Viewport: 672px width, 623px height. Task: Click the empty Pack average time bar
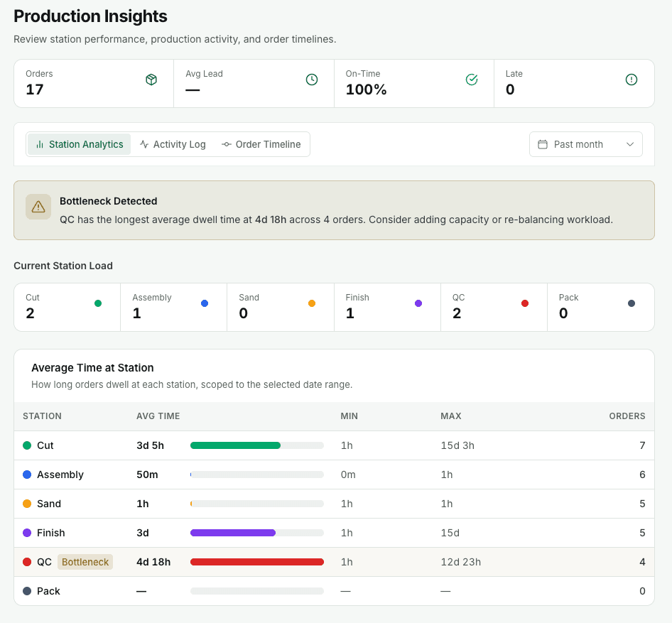[257, 591]
